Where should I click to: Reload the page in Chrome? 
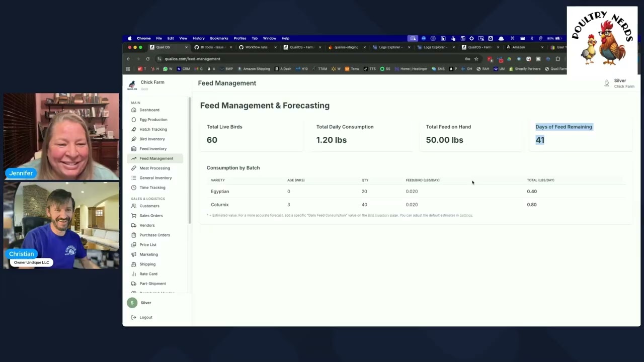point(147,59)
